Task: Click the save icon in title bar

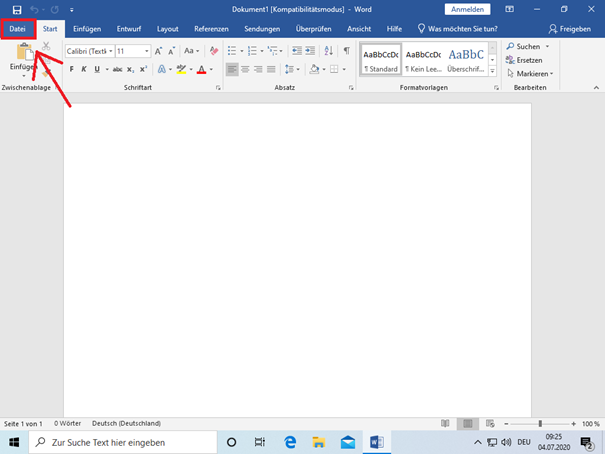Action: click(x=16, y=9)
